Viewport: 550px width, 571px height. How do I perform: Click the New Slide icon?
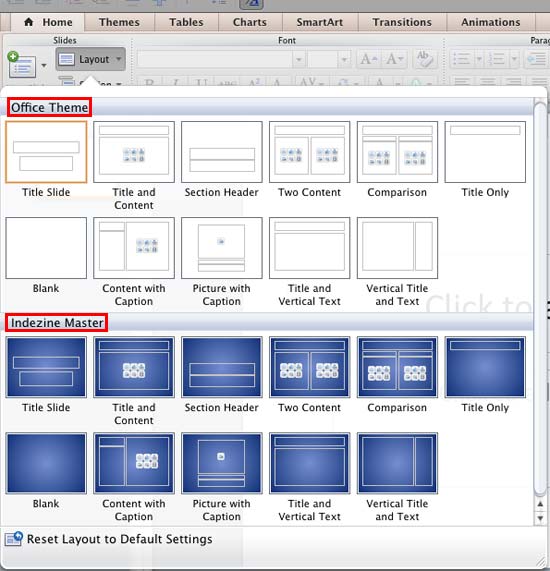click(x=21, y=65)
